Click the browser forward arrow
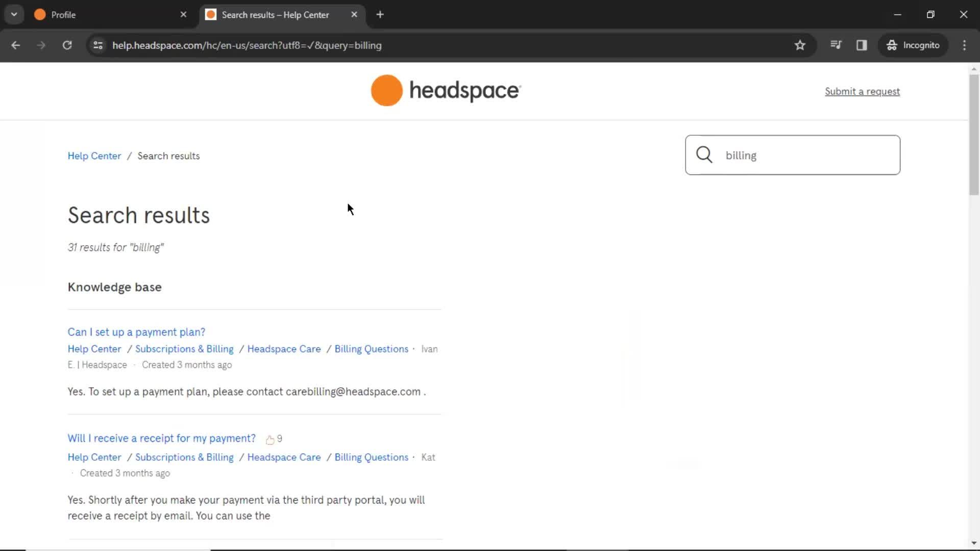This screenshot has height=551, width=980. (x=41, y=45)
